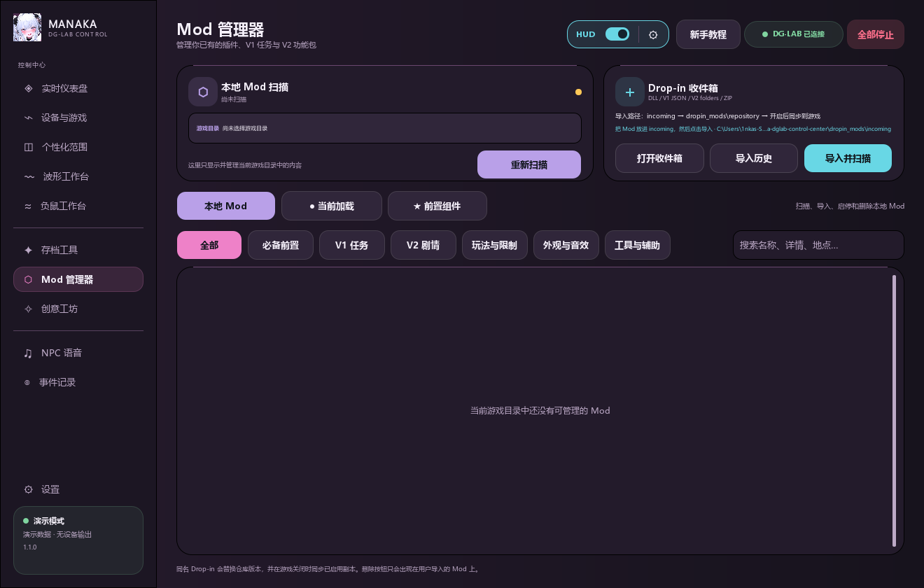Click the 打开收件箱 button

pos(659,158)
